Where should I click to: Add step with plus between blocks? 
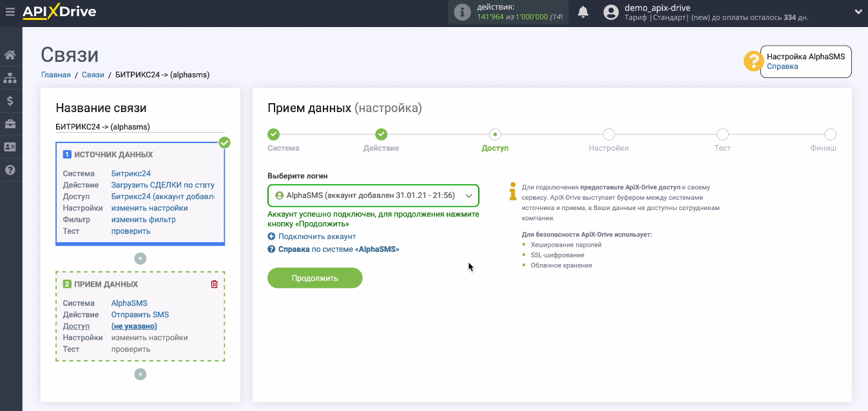[x=140, y=258]
